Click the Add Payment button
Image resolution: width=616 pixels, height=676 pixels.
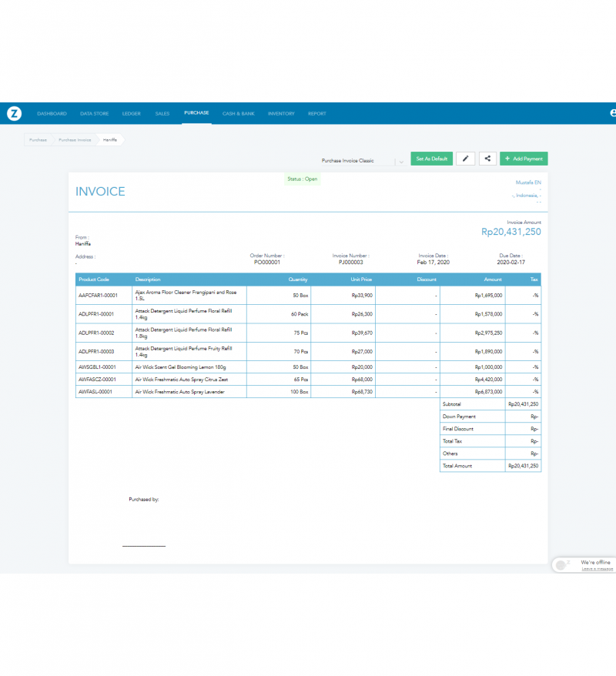[x=524, y=158]
